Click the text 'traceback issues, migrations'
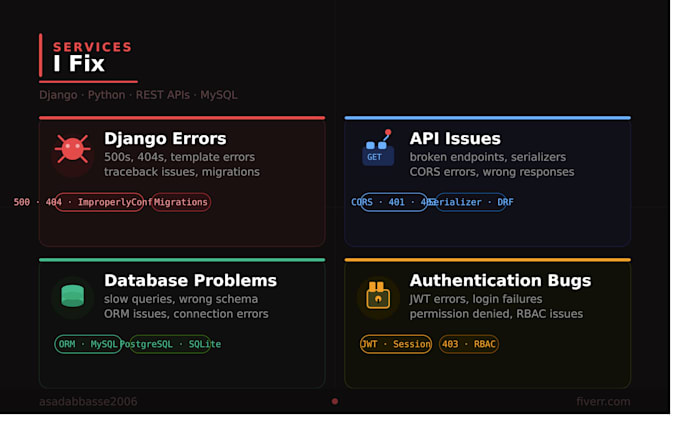The height and width of the screenshot is (424, 680). coord(184,174)
